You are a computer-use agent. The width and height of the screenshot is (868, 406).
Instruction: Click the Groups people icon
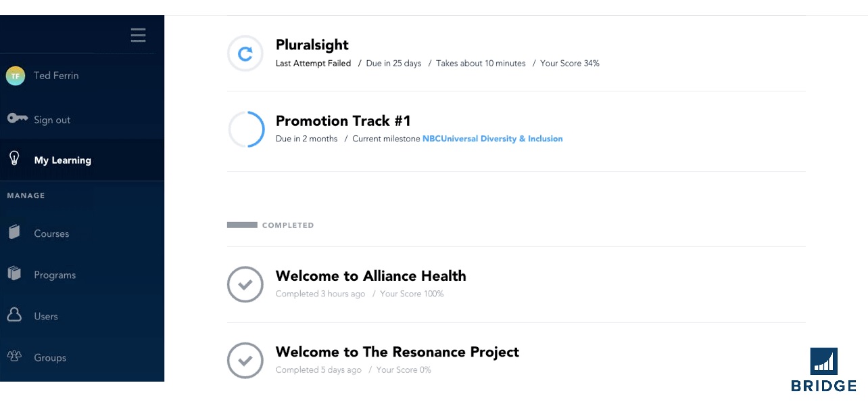coord(14,357)
